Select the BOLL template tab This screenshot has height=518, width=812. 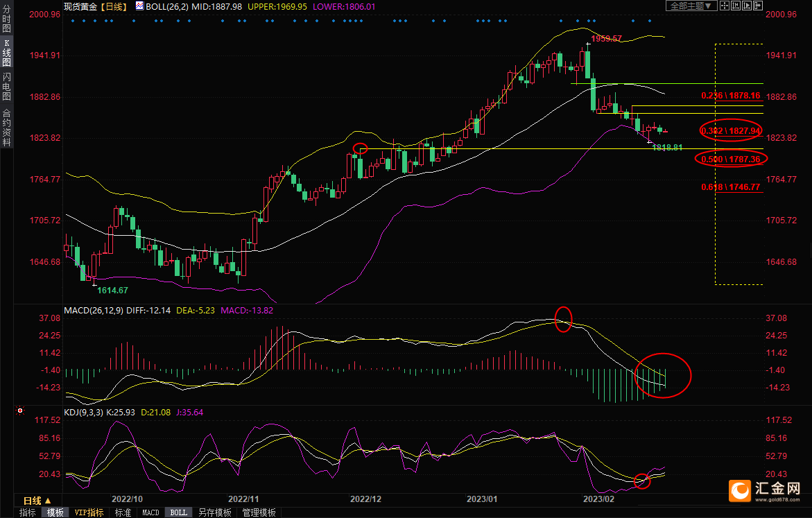[178, 512]
